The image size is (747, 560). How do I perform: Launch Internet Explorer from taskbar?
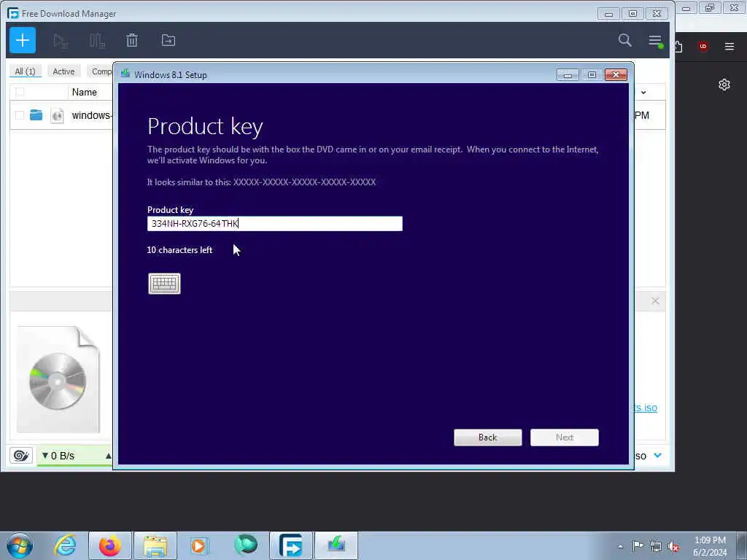[x=65, y=545]
